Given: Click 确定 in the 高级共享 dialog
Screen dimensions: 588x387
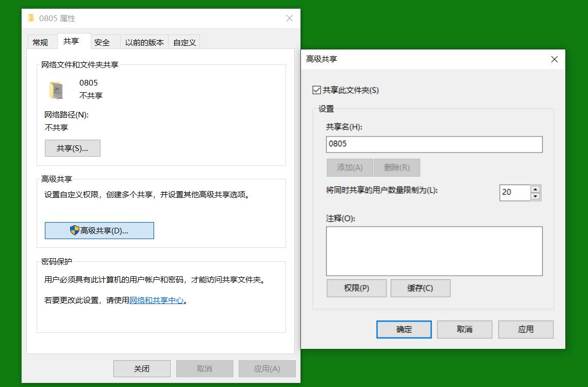Looking at the screenshot, I should click(404, 329).
